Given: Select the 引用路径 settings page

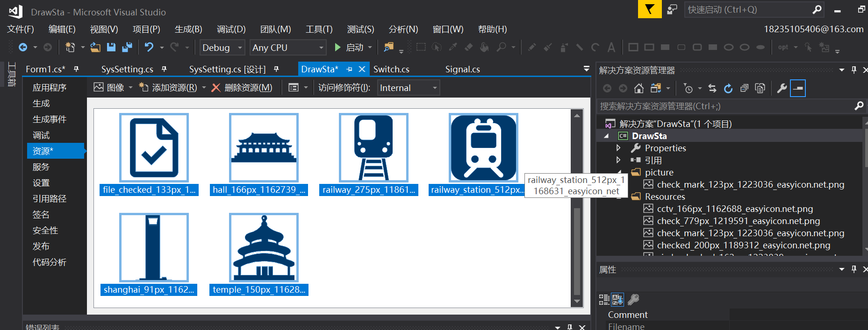Looking at the screenshot, I should (50, 198).
